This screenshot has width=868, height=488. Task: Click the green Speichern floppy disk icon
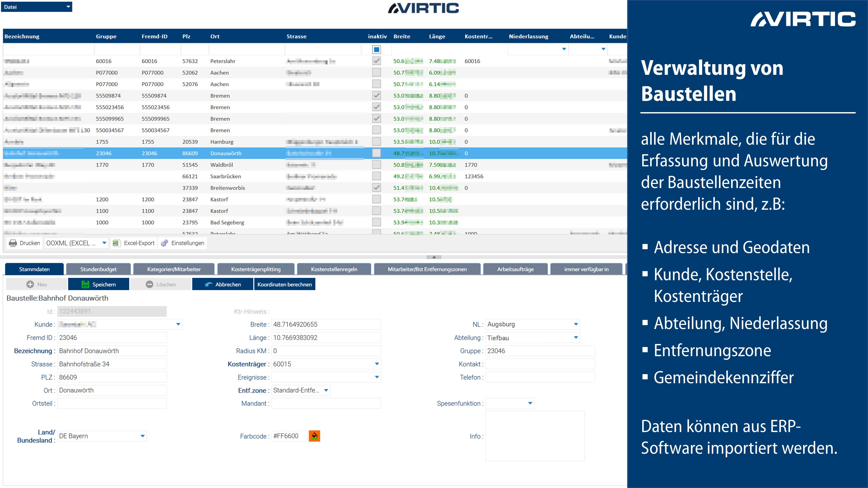(85, 284)
